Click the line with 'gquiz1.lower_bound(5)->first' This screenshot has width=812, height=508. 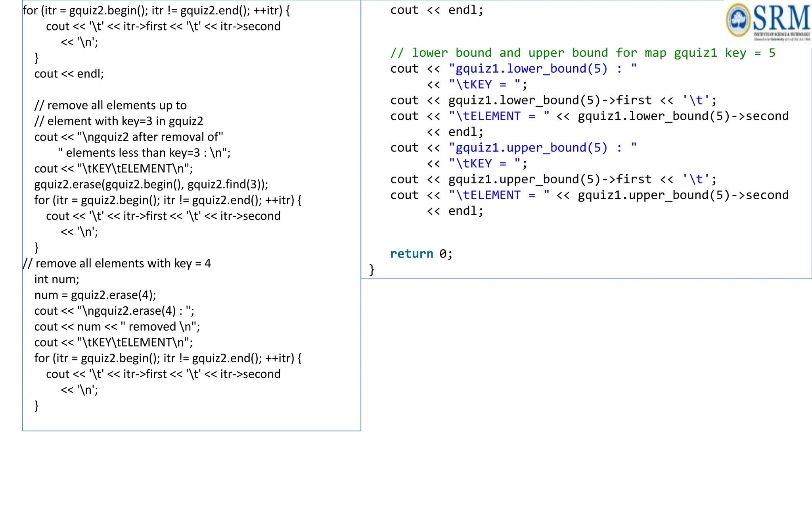click(x=553, y=101)
